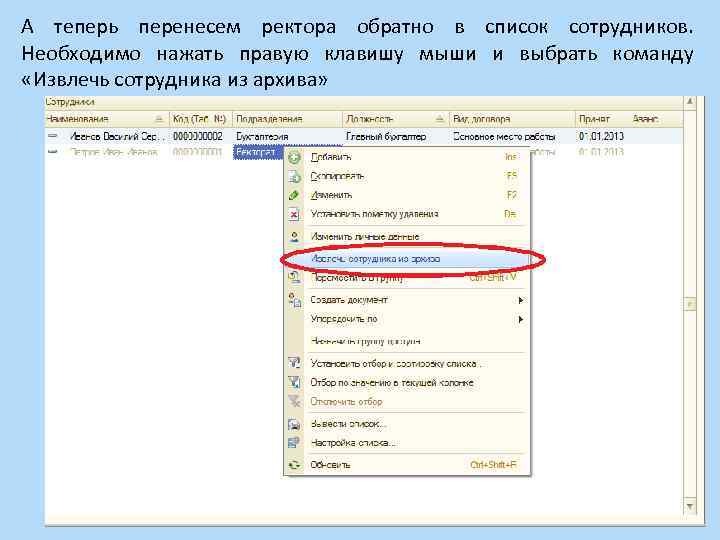This screenshot has height=540, width=720.
Task: Choose Переместить в группу menu entry
Action: click(407, 277)
